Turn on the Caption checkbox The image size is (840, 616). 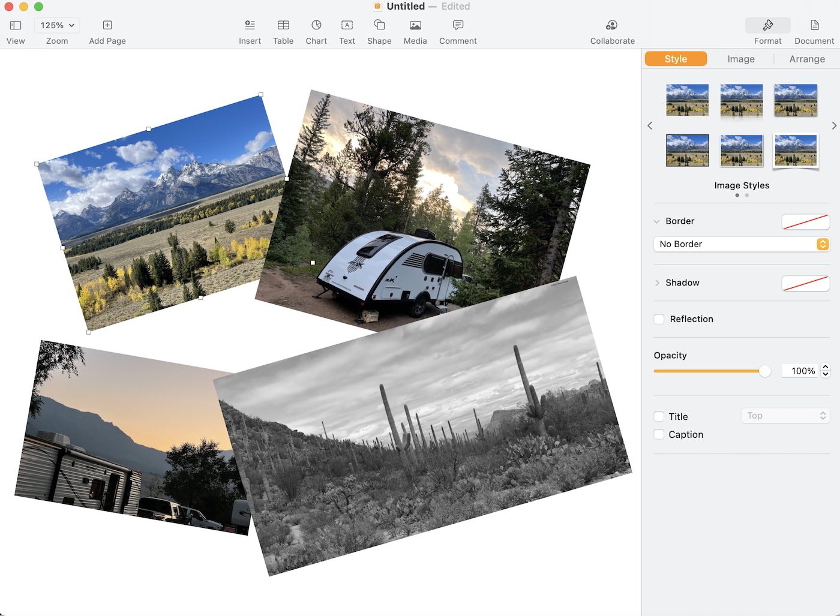click(659, 434)
